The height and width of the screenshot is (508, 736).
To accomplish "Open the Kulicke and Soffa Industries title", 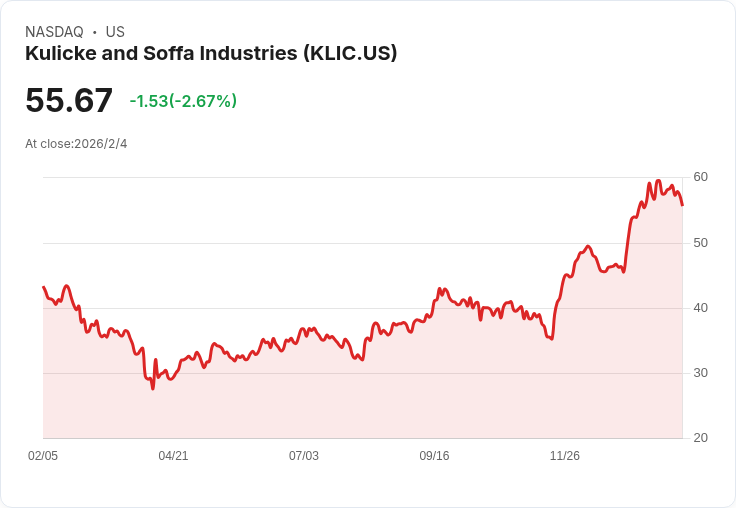I will coord(211,53).
